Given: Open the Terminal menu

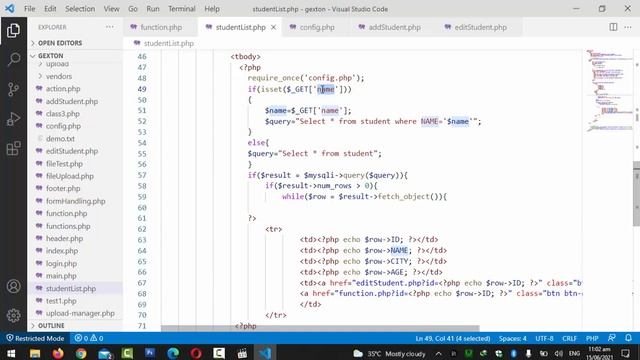Looking at the screenshot, I should 182,9.
